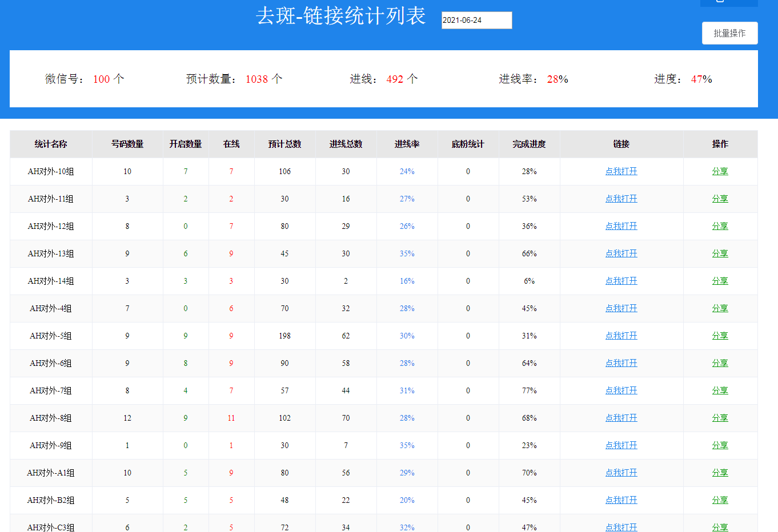This screenshot has height=532, width=778.
Task: Click 24% 进线率 value for AH对外-10组
Action: tap(407, 171)
